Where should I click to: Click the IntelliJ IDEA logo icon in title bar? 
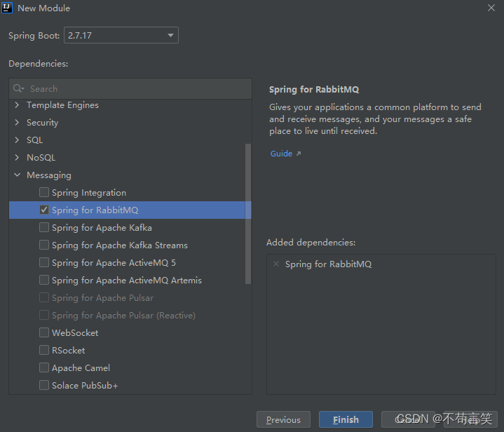point(7,8)
